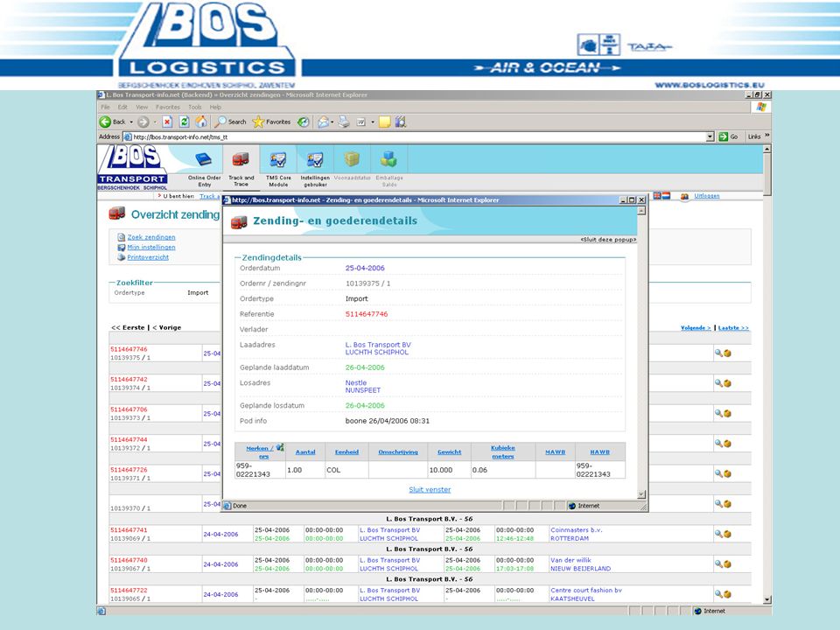Sort by Aantal column header
Screen dimensions: 840x630
pos(305,452)
